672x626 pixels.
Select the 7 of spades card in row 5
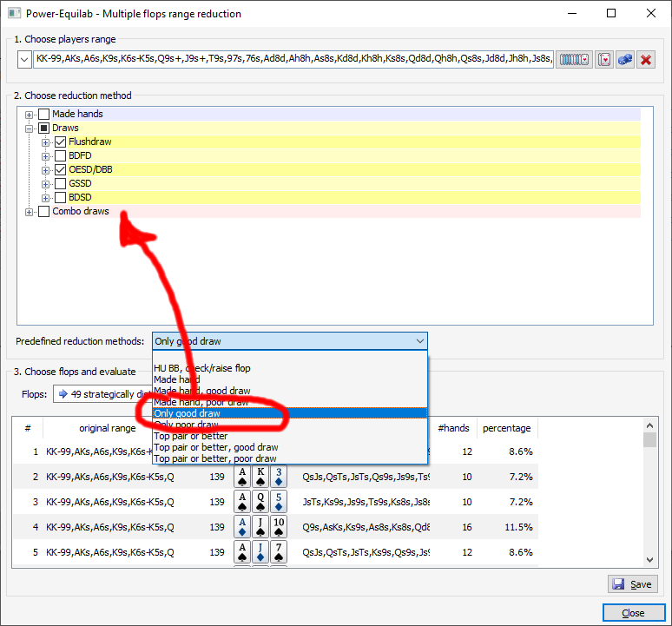(279, 552)
